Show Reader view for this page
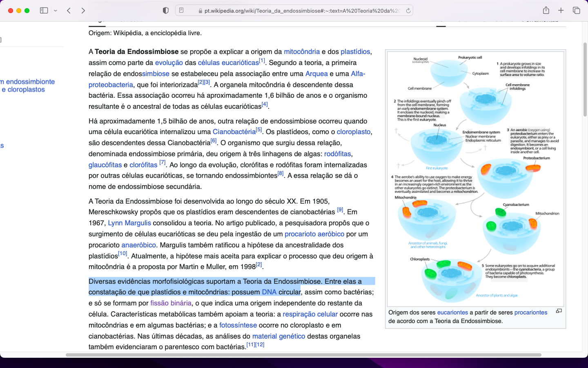Screen dimensions: 588x368 tap(181, 11)
